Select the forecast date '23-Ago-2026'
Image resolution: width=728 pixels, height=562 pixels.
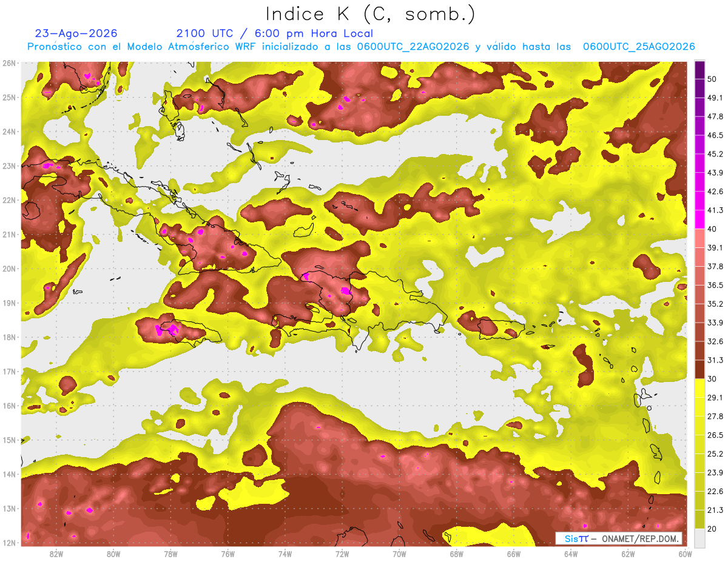76,33
